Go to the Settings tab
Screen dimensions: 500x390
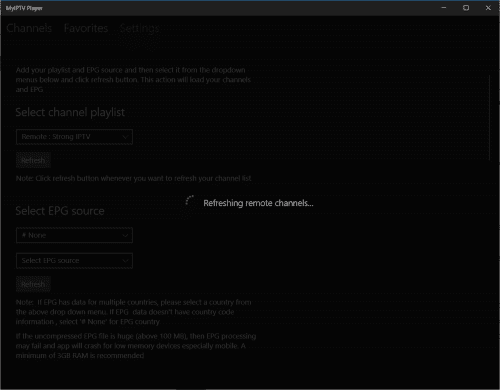click(140, 28)
